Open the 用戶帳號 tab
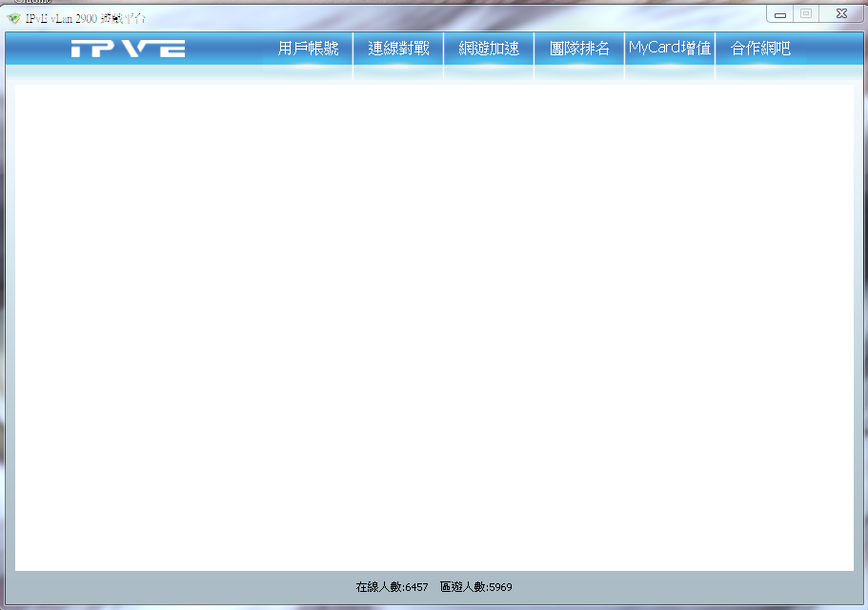 point(308,49)
